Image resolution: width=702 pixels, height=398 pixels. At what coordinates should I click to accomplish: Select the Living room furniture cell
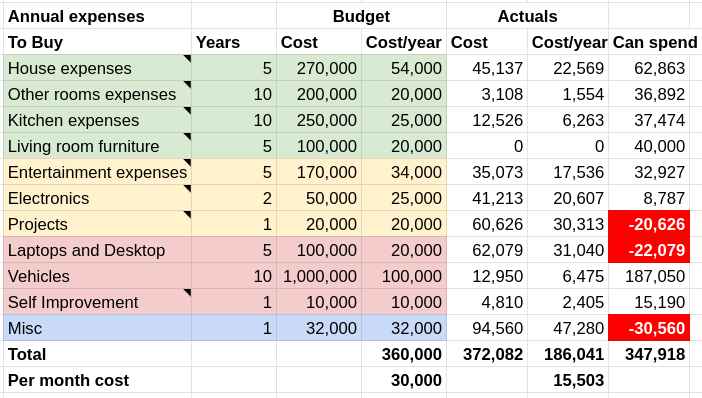98,146
